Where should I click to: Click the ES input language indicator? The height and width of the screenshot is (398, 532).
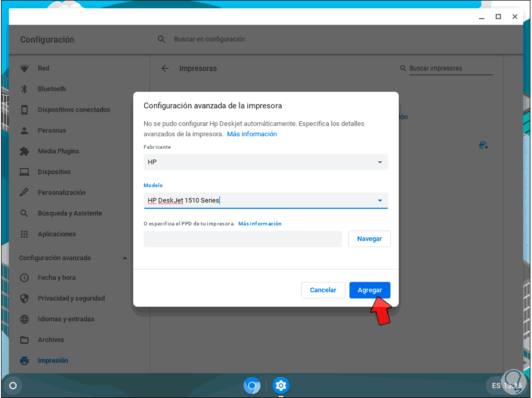tap(496, 386)
